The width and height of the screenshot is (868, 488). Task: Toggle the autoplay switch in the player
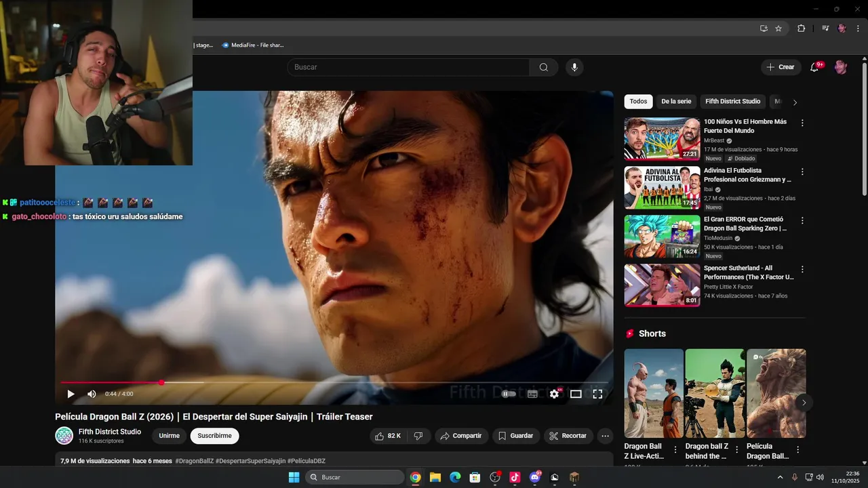point(509,394)
